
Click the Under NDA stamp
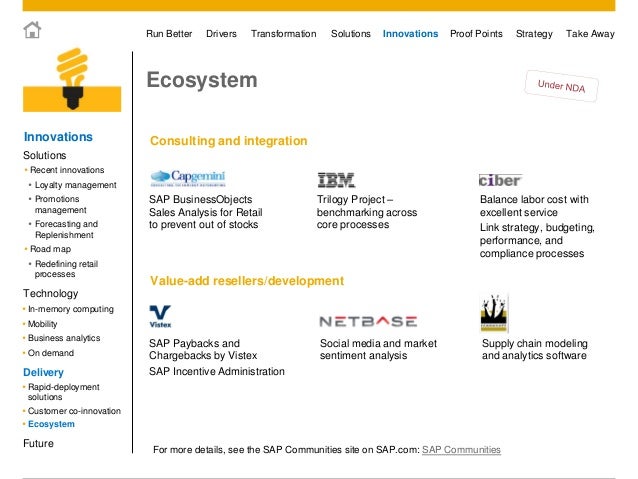tap(562, 86)
